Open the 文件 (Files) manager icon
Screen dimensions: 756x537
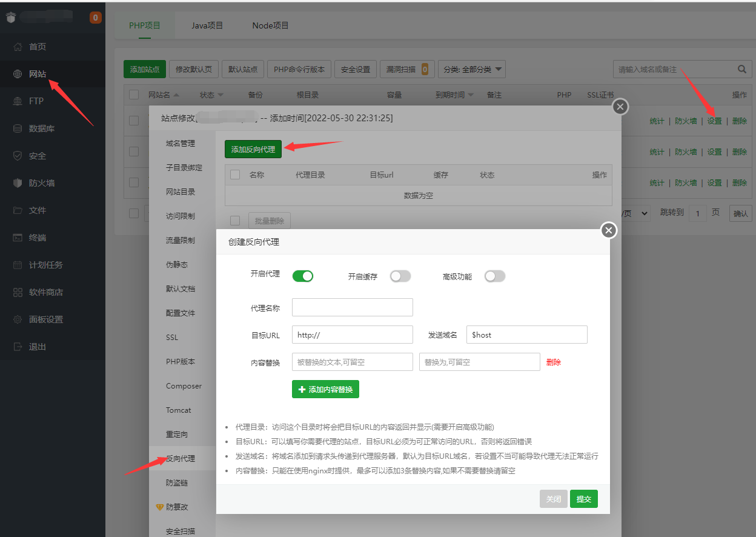tap(36, 210)
